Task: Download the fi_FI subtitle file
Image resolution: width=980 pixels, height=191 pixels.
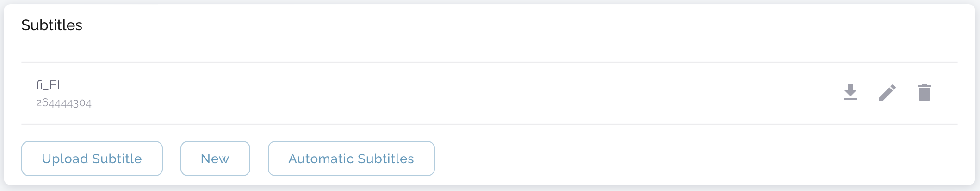Action: click(850, 93)
